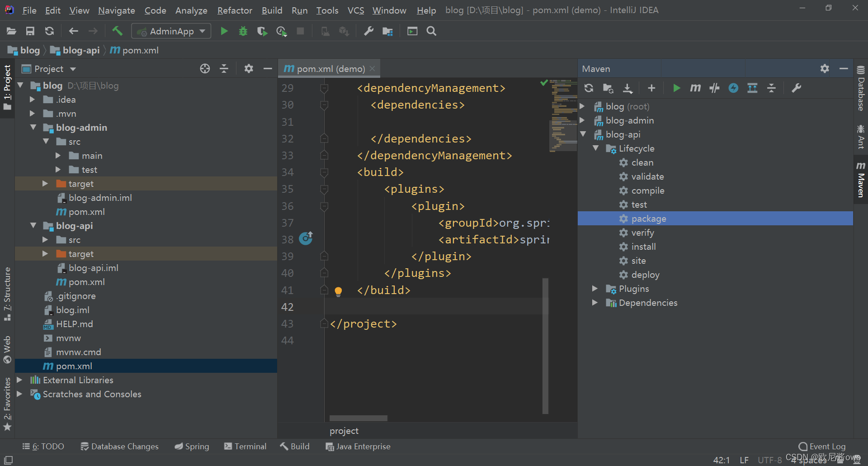
Task: Expand External Libraries node
Action: pyautogui.click(x=19, y=380)
